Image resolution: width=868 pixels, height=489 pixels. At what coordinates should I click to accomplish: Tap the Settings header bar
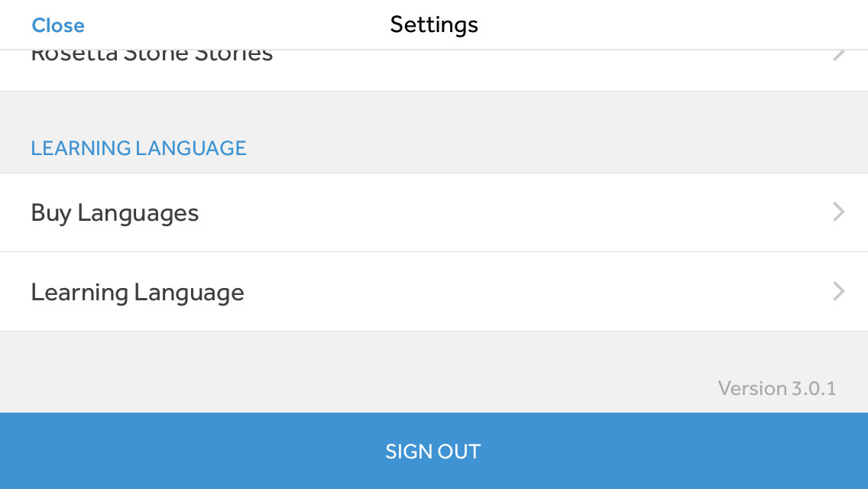tap(433, 24)
